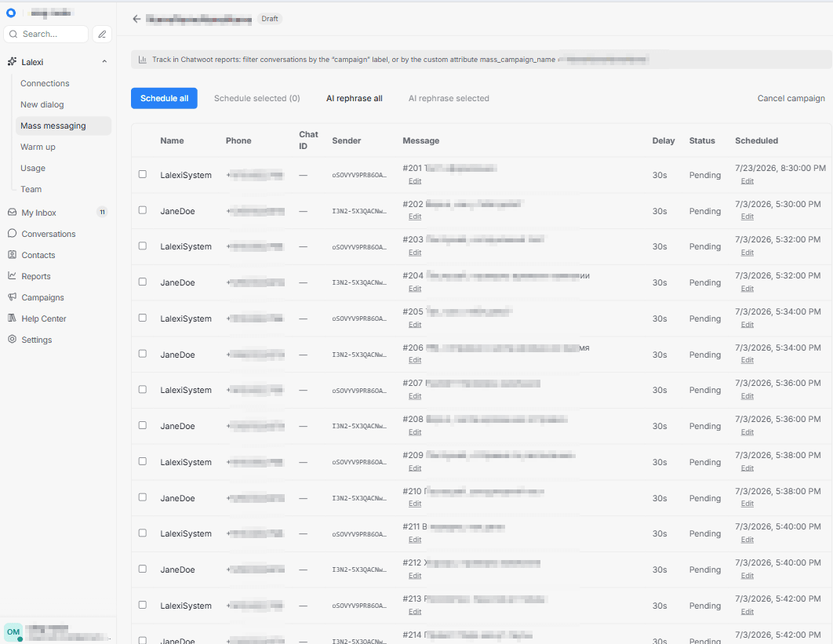
Task: Click the Lalexi sparkle icon
Action: pos(13,62)
